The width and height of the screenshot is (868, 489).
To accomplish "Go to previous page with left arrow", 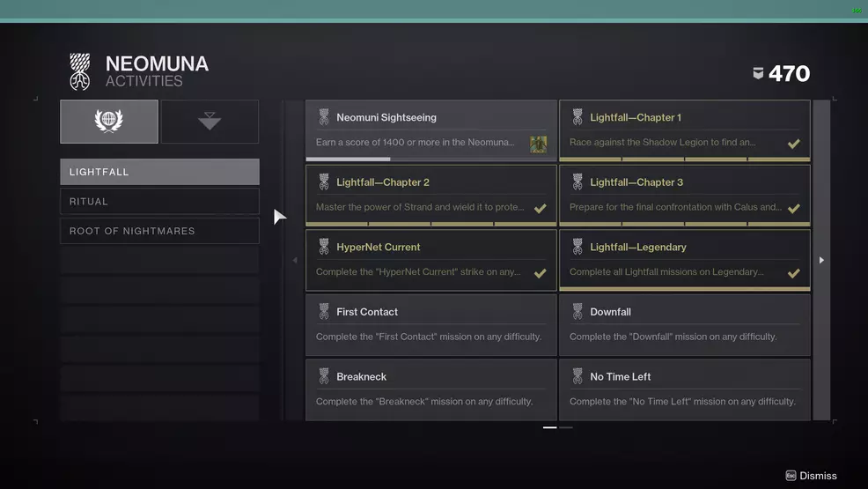I will click(x=295, y=260).
